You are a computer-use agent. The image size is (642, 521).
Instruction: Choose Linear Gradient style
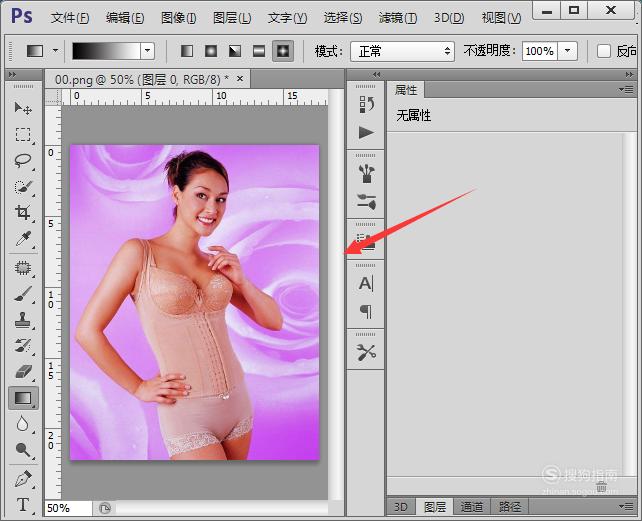(187, 51)
